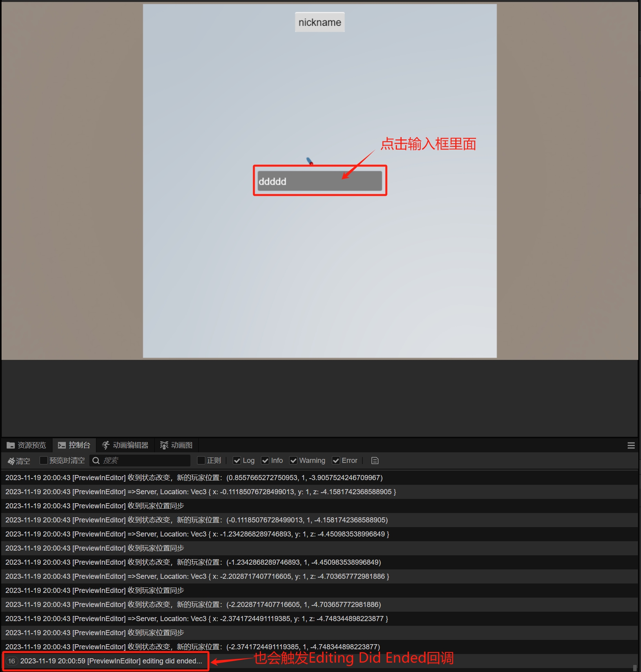The width and height of the screenshot is (641, 672).
Task: Uncheck the Warning filter checkbox
Action: click(x=293, y=461)
